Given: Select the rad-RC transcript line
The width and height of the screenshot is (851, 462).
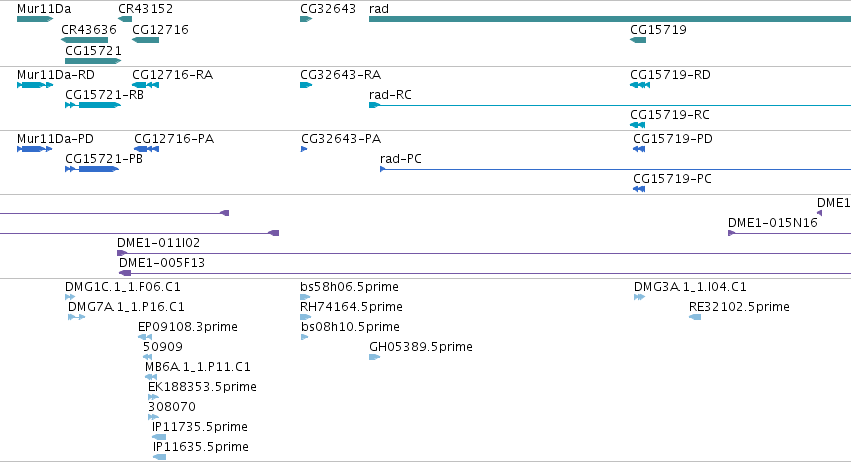Looking at the screenshot, I should tap(610, 105).
